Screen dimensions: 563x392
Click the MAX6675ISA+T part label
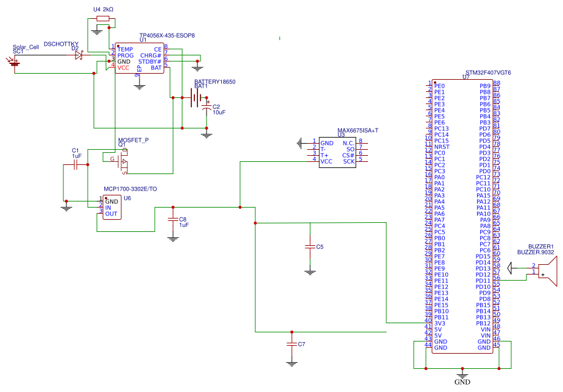coord(358,130)
